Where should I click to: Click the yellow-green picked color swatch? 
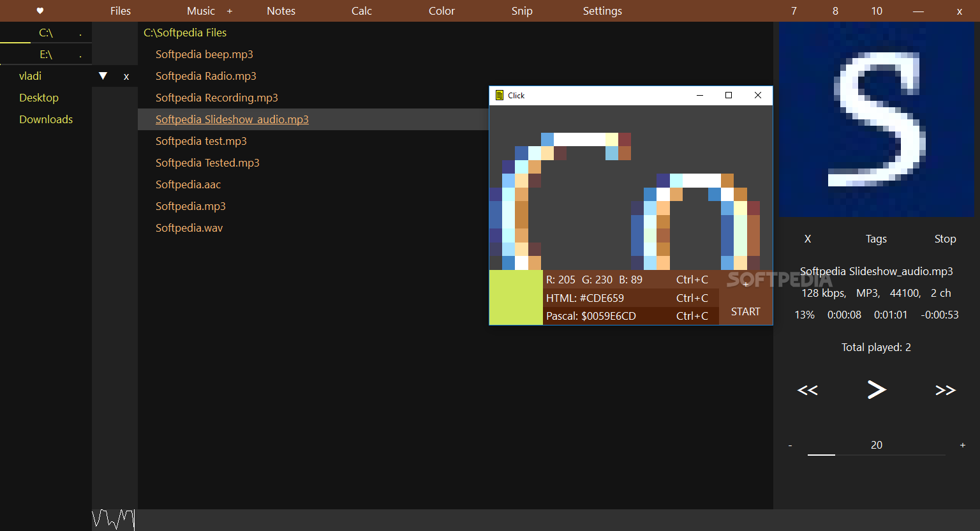click(516, 297)
